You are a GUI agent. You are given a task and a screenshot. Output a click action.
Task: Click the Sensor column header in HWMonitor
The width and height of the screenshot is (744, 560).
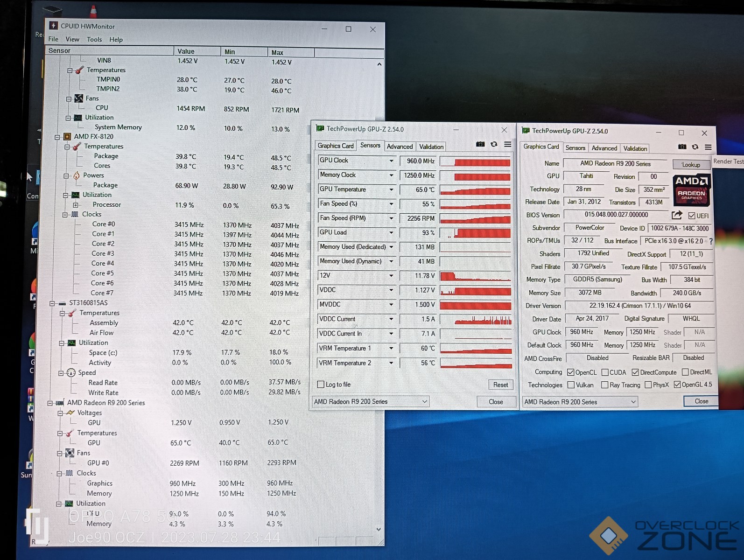click(x=110, y=50)
